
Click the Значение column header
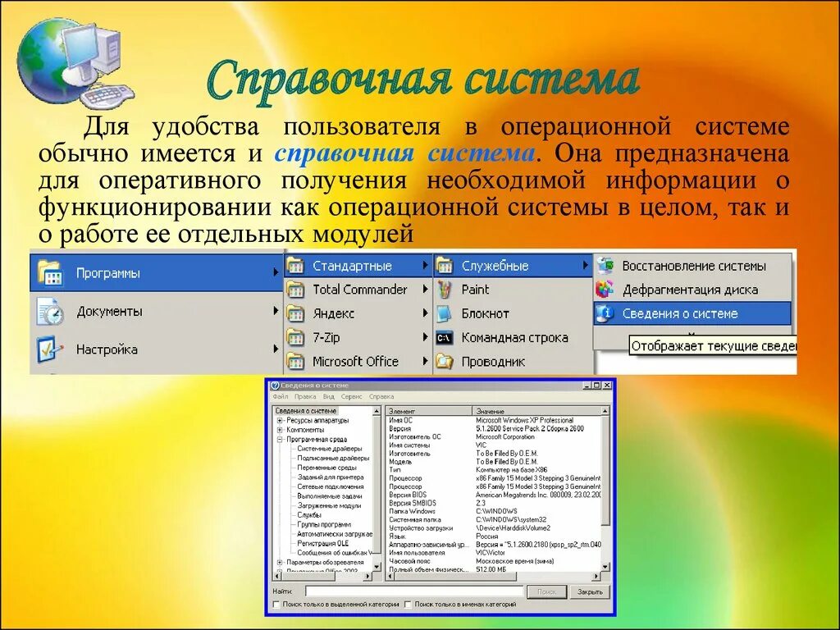(536, 411)
